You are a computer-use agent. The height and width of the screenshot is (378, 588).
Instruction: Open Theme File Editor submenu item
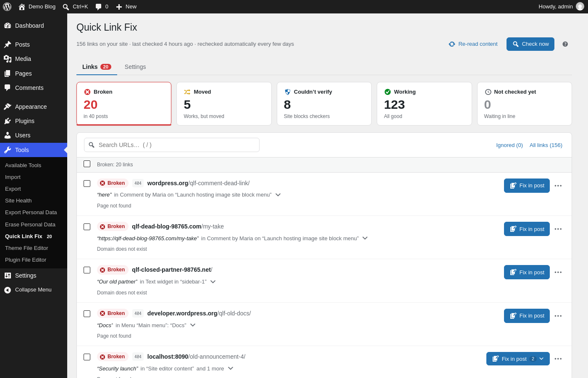coord(26,248)
